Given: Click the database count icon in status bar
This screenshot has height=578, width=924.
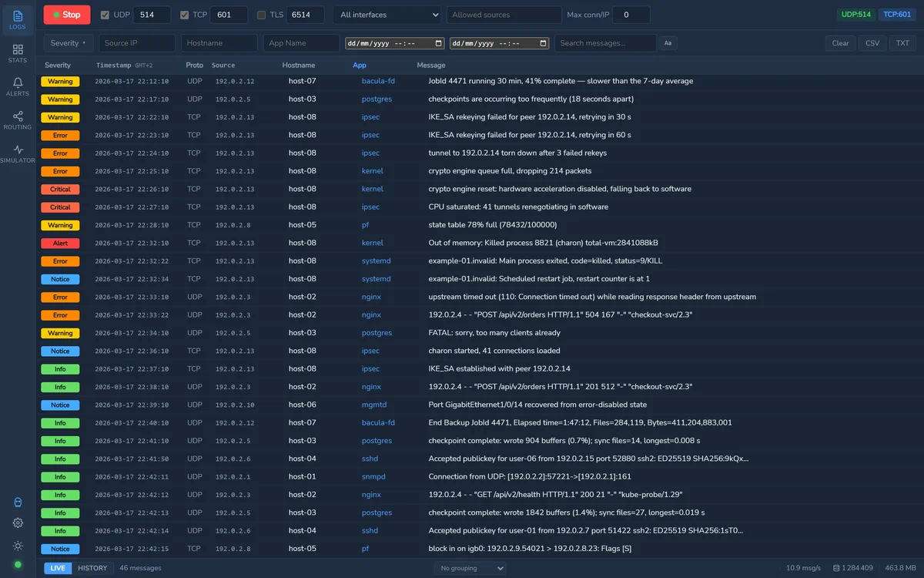Looking at the screenshot, I should tap(837, 569).
